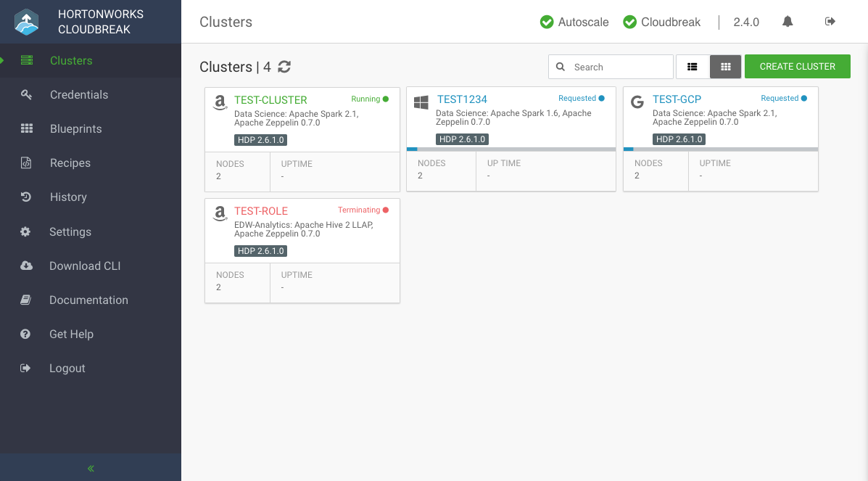Click the Download CLI cloud icon
The width and height of the screenshot is (868, 481).
[x=26, y=266]
